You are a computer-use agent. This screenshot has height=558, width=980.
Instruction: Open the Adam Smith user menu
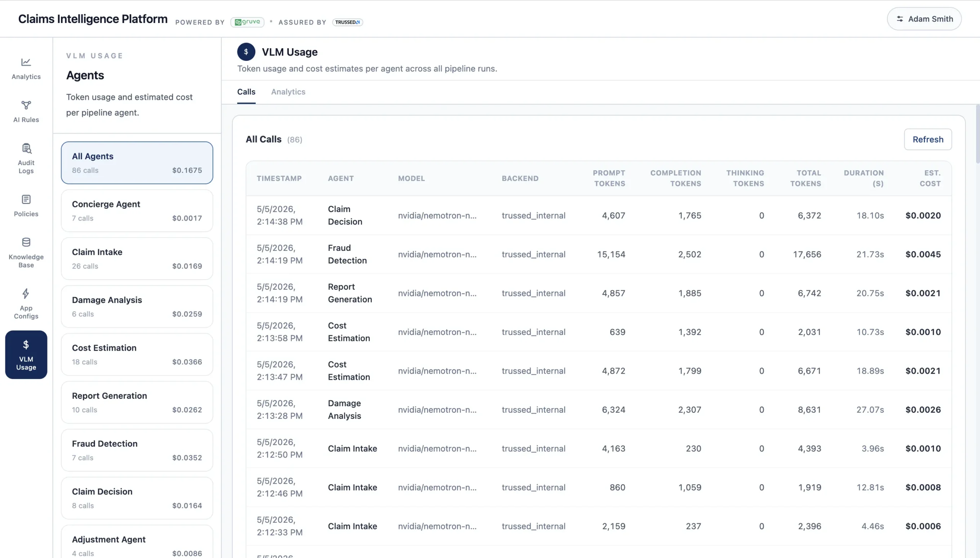[924, 19]
